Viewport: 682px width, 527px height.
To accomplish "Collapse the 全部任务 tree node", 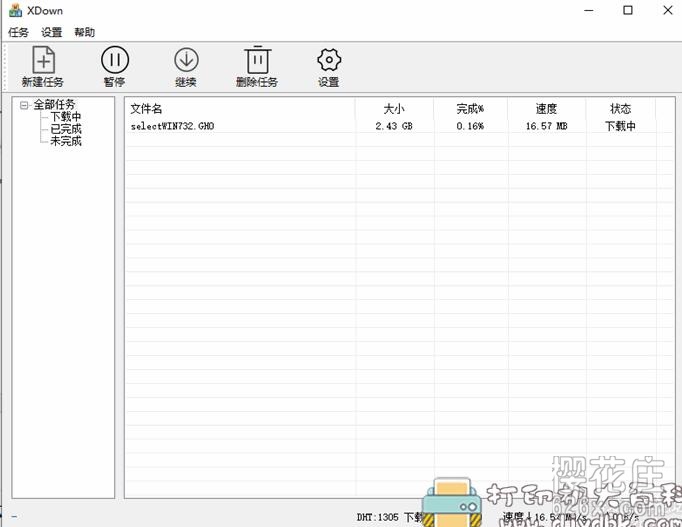I will 24,105.
